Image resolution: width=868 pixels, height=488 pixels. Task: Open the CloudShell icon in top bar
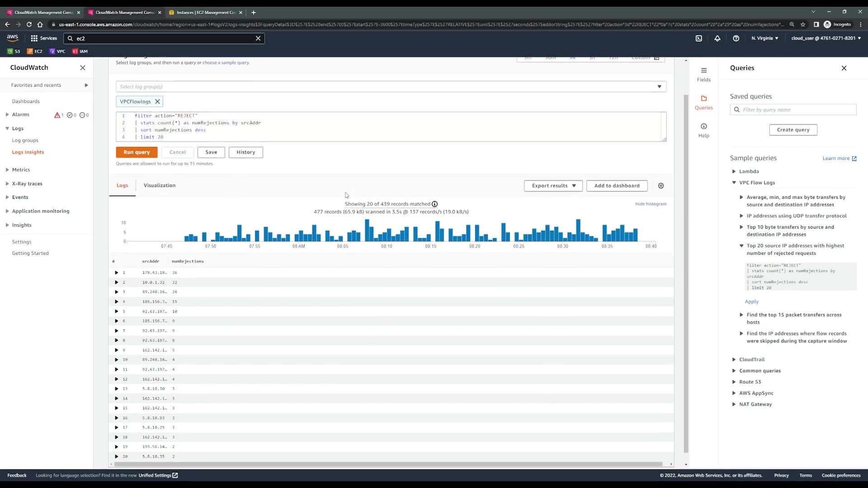698,38
